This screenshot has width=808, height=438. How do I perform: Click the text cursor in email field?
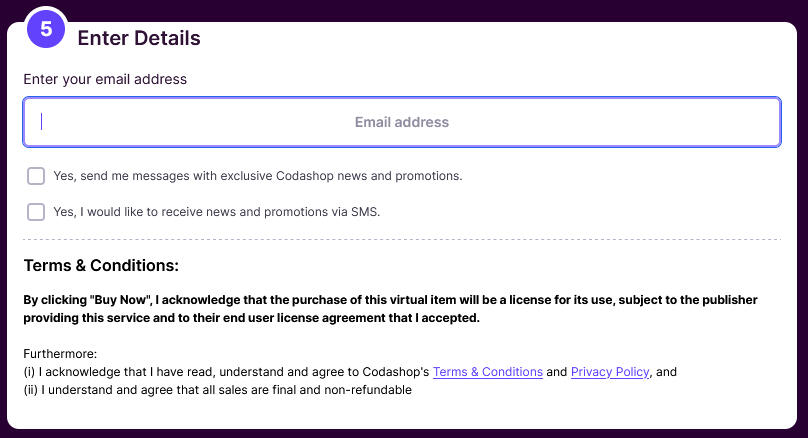[x=42, y=122]
